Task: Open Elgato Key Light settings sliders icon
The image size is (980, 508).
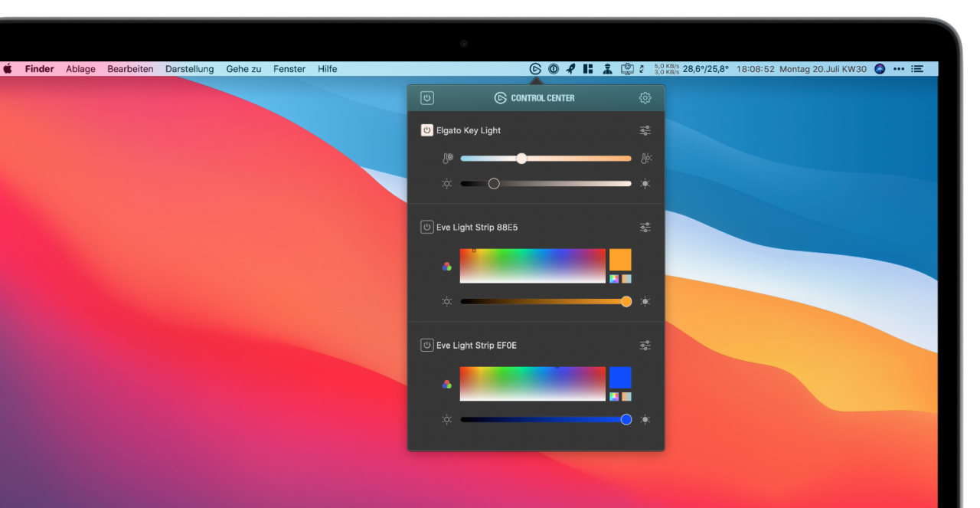Action: pos(645,130)
